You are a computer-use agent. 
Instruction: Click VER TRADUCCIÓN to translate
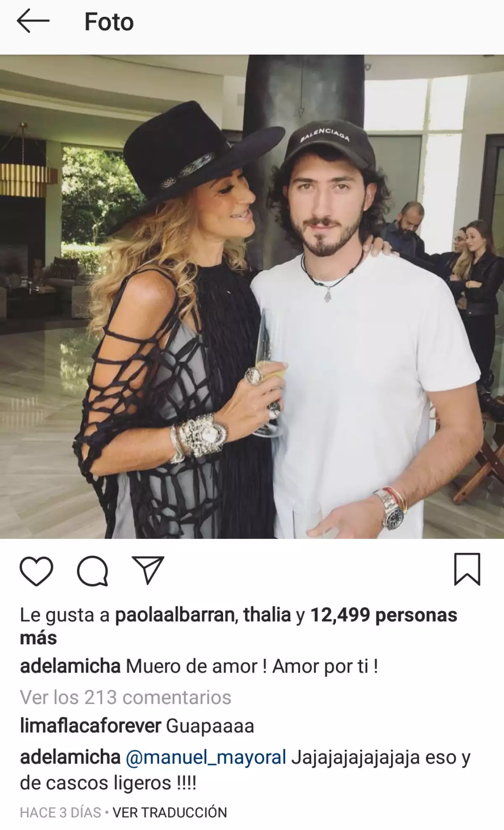170,812
